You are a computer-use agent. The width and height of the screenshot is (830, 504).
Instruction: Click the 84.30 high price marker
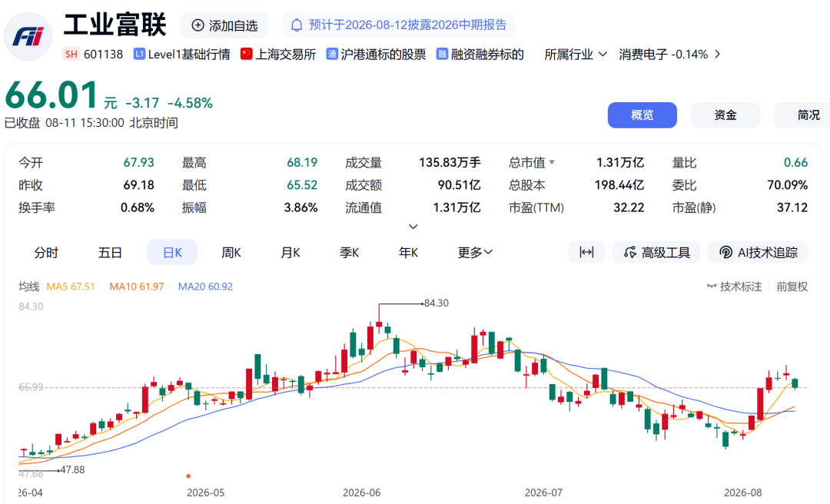click(x=437, y=303)
